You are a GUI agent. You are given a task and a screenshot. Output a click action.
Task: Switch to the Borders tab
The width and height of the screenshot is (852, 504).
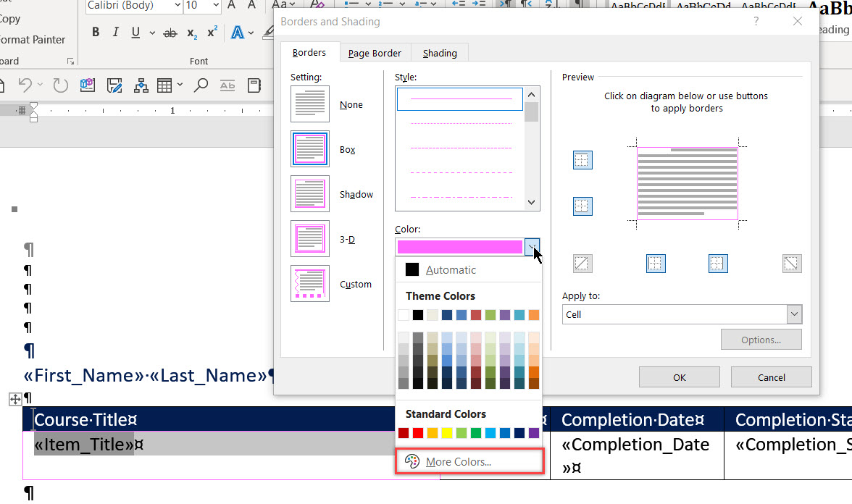[x=309, y=53]
